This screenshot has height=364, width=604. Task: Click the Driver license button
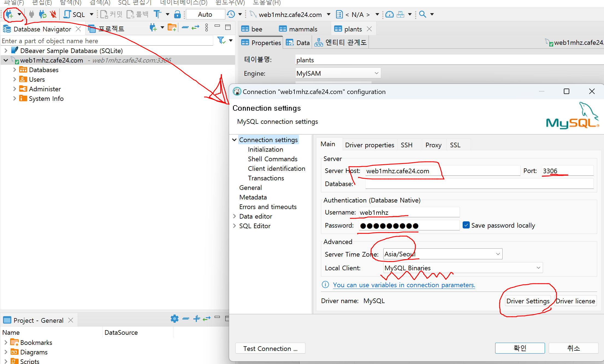point(575,301)
